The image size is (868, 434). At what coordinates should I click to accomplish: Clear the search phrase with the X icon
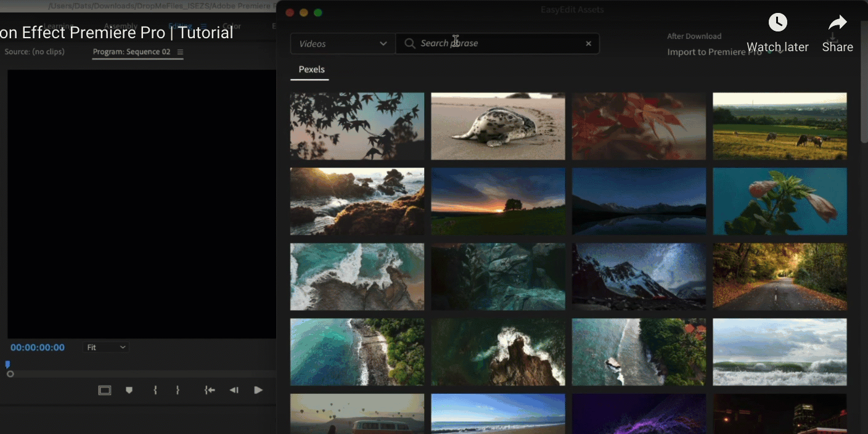(588, 43)
